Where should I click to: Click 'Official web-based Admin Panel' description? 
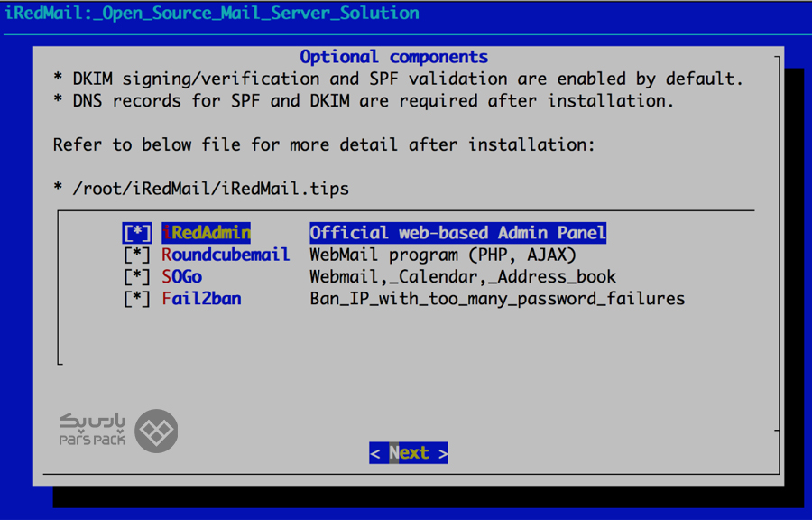click(x=457, y=233)
